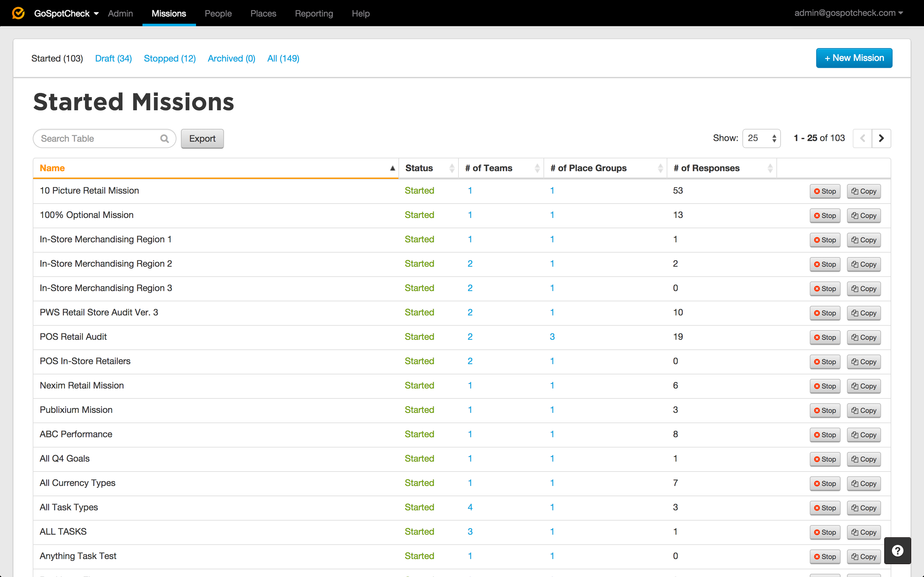Copy the 10 Picture Retail Mission
The width and height of the screenshot is (924, 577).
(x=864, y=191)
